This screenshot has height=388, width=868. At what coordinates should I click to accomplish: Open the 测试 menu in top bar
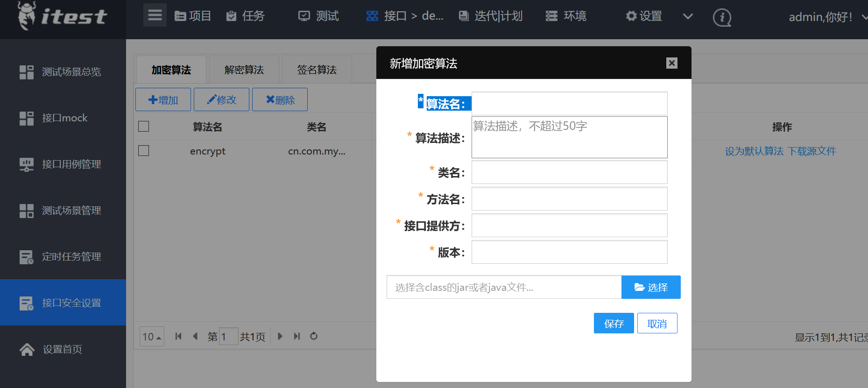coord(318,16)
